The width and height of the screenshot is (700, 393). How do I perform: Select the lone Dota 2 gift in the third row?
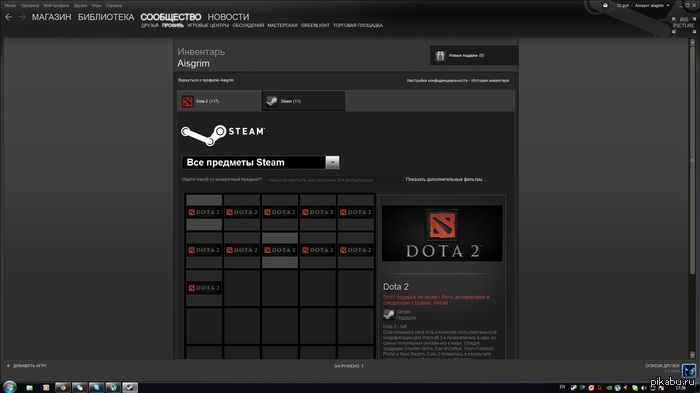(204, 288)
